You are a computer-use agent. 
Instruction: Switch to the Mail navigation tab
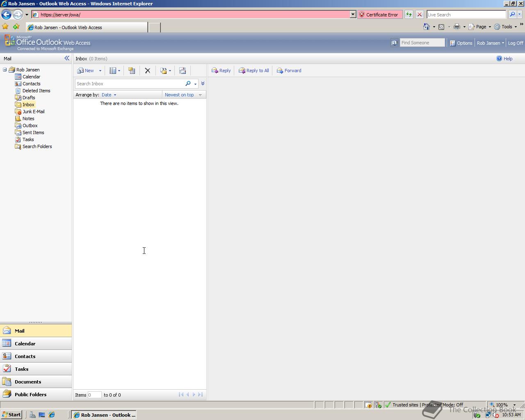click(36, 331)
